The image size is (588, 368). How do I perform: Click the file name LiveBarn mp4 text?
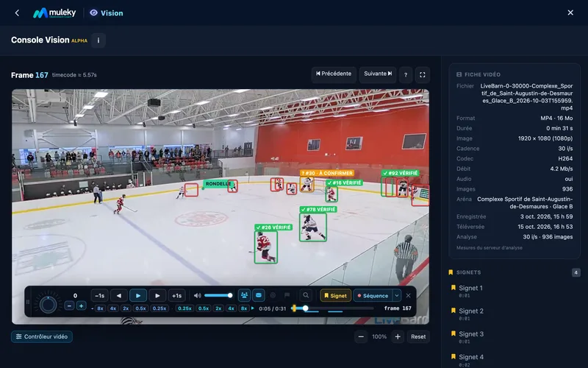pyautogui.click(x=526, y=97)
